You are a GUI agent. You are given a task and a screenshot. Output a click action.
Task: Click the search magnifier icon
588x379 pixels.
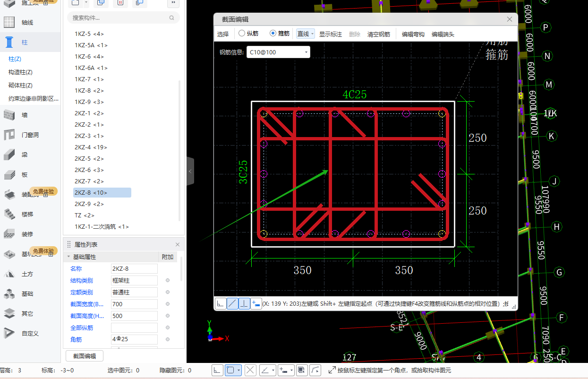pos(172,18)
